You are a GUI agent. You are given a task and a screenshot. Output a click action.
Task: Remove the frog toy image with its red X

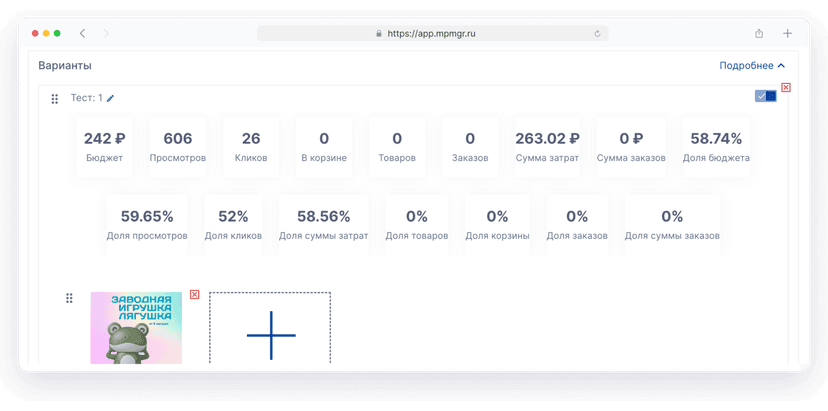click(x=194, y=295)
